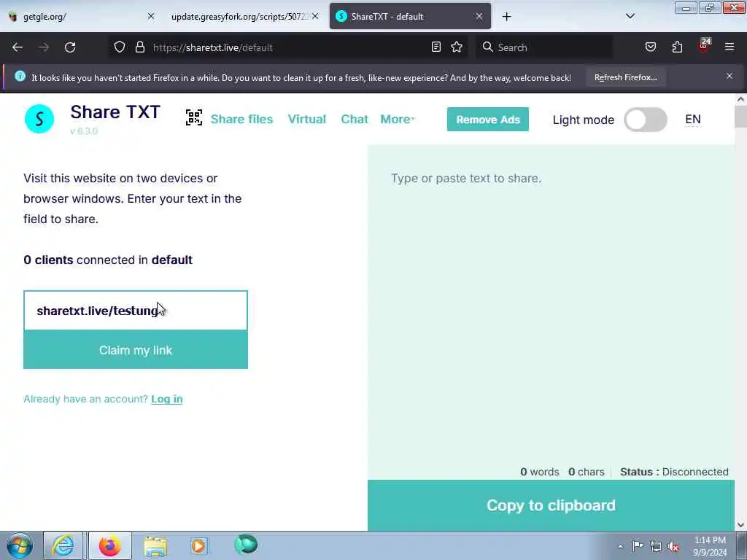Click the scrollbar down arrow
Viewport: 747px width, 560px height.
tap(740, 525)
